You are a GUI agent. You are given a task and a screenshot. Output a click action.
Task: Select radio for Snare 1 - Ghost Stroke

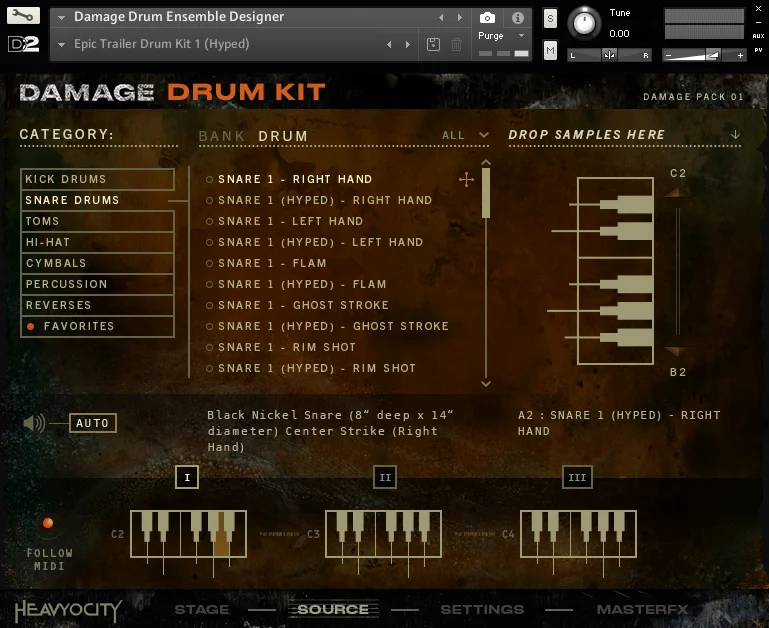(x=209, y=306)
